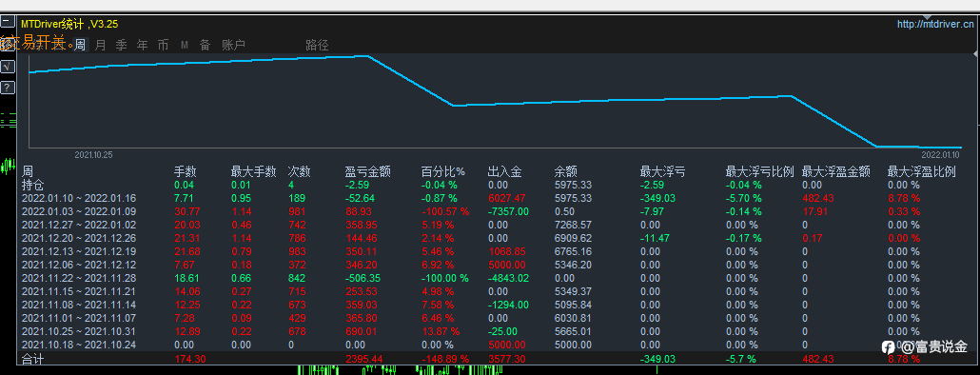This screenshot has width=980, height=375.
Task: Click the 富贵说金 watermark logo icon
Action: 888,346
